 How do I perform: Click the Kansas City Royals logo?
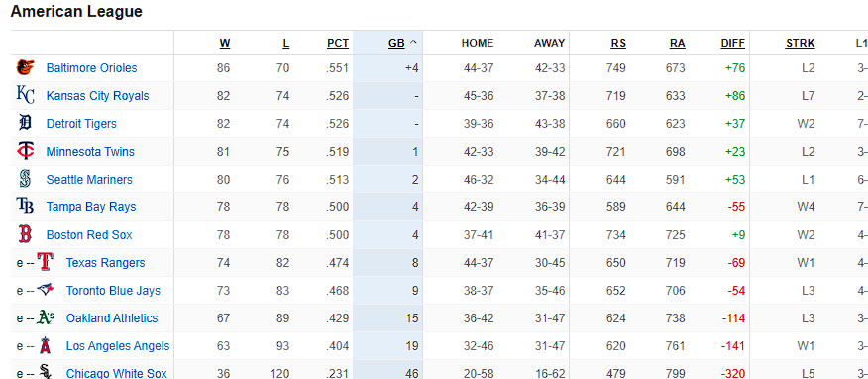26,95
